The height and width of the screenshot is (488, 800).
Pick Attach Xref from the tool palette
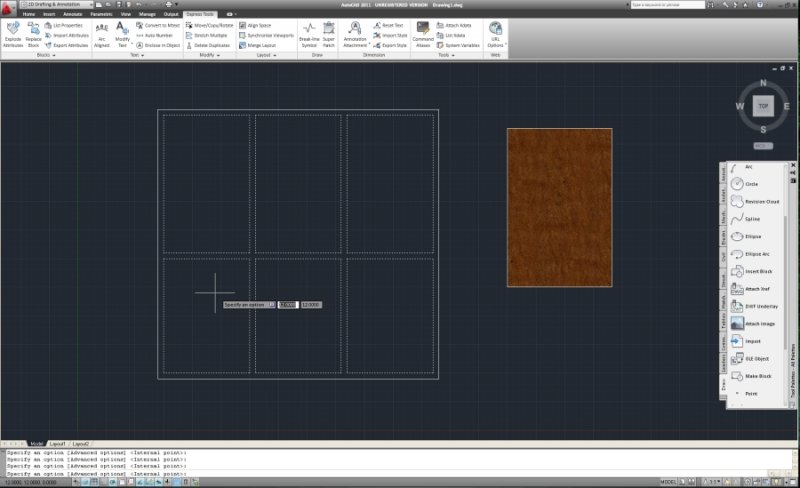(751, 289)
